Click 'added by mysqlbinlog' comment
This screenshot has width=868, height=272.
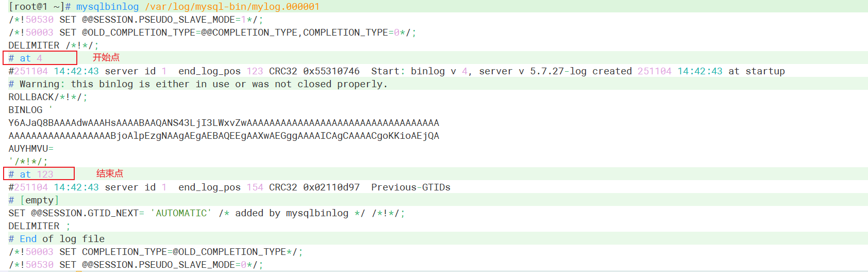click(292, 213)
